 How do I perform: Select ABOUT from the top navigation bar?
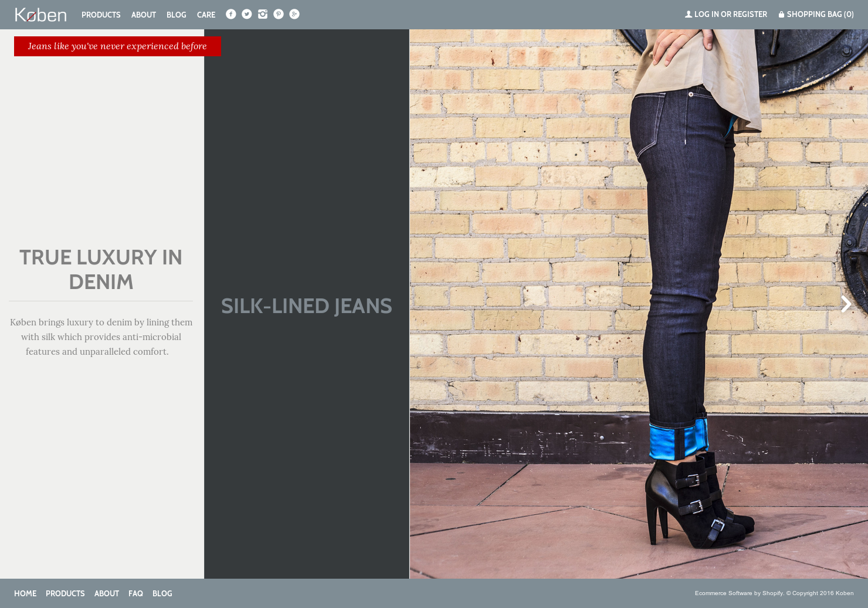(143, 15)
